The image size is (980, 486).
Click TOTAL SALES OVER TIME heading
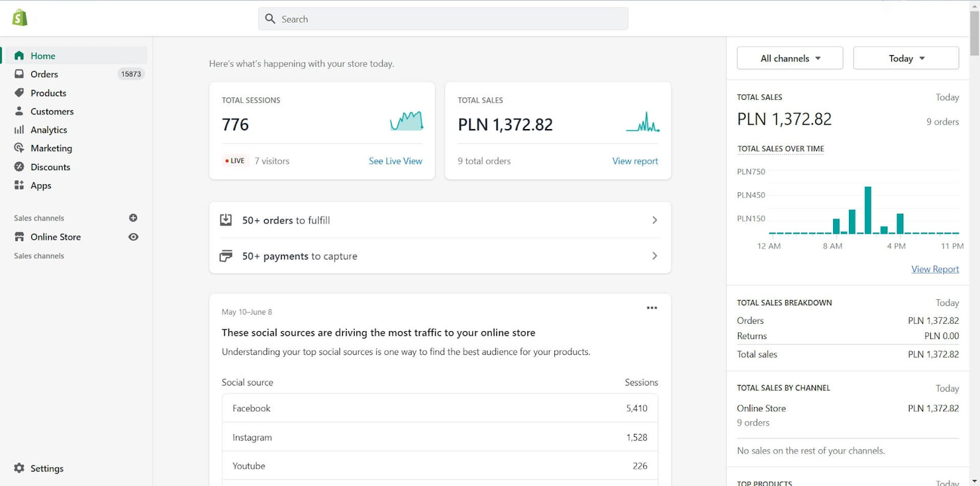pos(781,149)
